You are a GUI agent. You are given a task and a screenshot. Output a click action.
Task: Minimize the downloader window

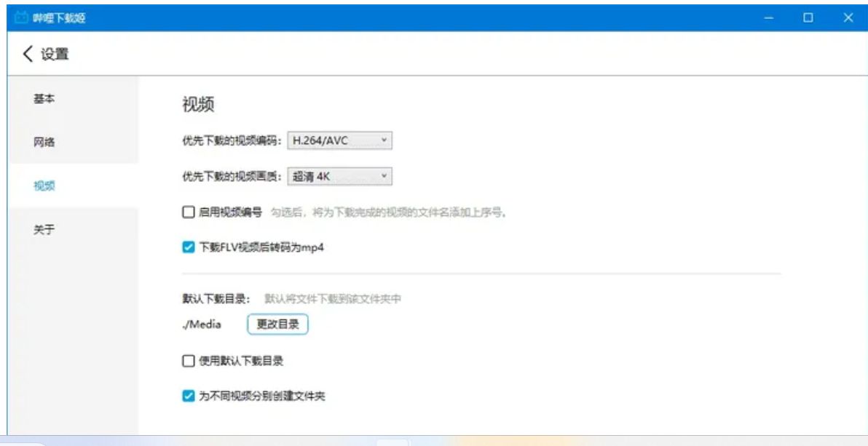(768, 17)
